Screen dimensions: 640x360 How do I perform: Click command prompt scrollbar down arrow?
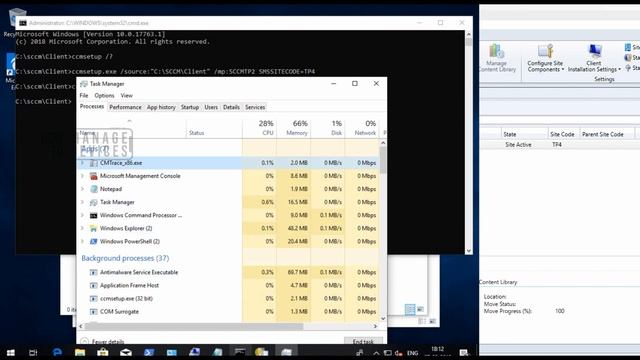coord(469,251)
